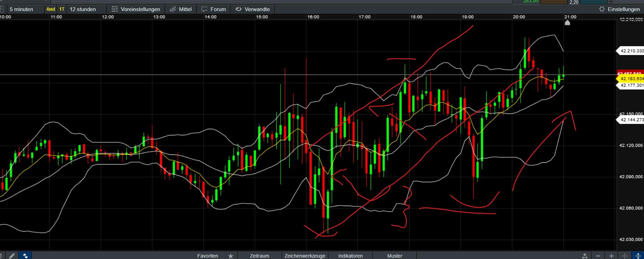Click the 16:00 time axis label
The image size is (644, 259).
click(313, 17)
